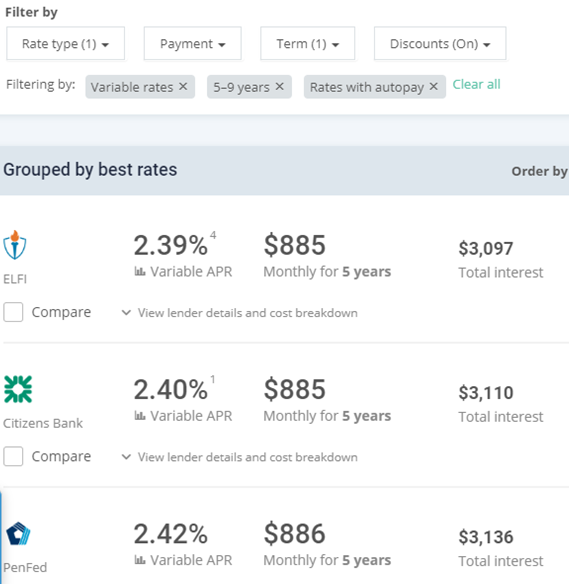The width and height of the screenshot is (569, 584).
Task: Click the Clear all link
Action: [x=476, y=85]
